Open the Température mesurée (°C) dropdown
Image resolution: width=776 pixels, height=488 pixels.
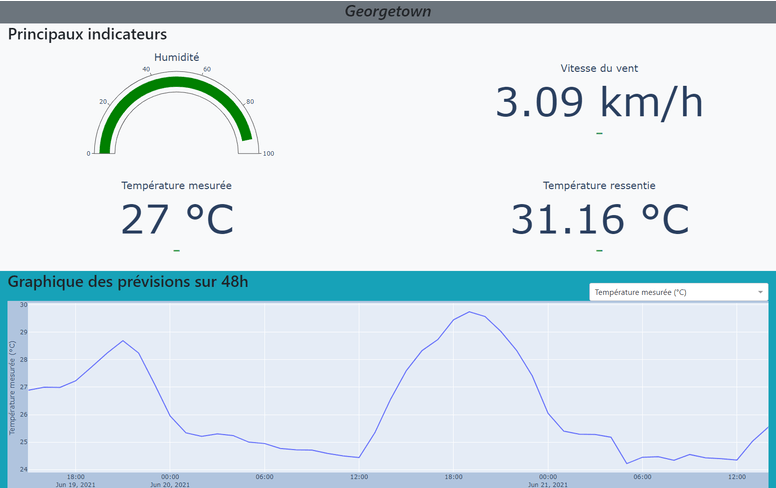678,292
